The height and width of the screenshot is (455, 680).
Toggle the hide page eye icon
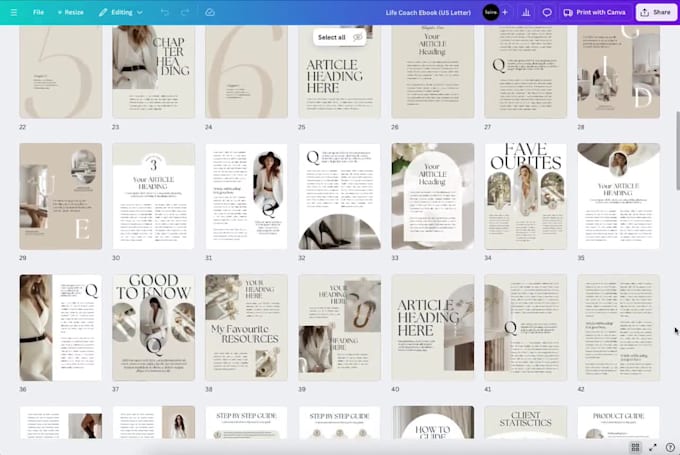[x=358, y=37]
